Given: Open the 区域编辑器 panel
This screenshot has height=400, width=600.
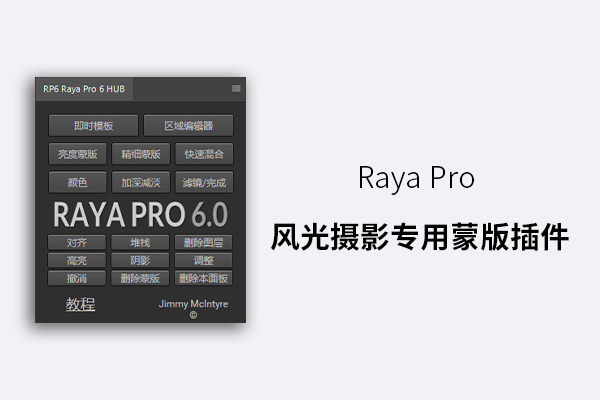Looking at the screenshot, I should pos(188,126).
